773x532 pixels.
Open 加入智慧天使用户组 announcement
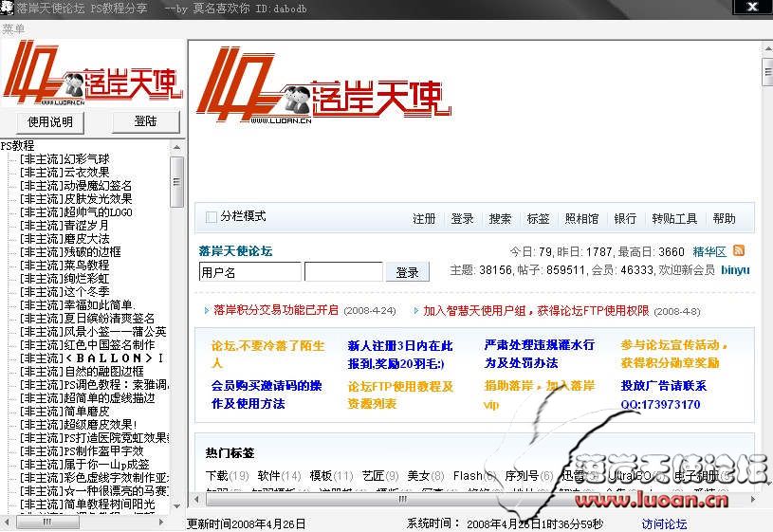pos(536,311)
